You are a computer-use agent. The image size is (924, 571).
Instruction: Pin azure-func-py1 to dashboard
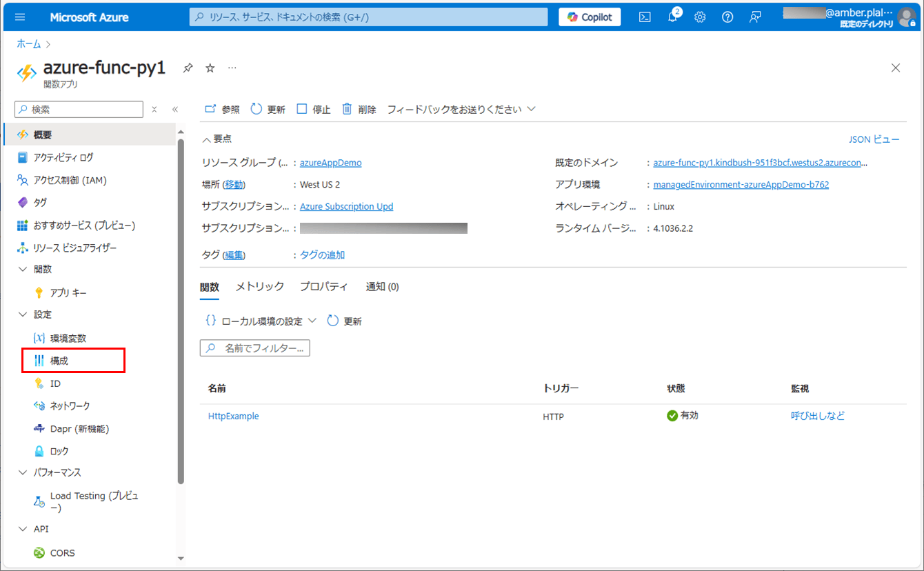(x=188, y=68)
